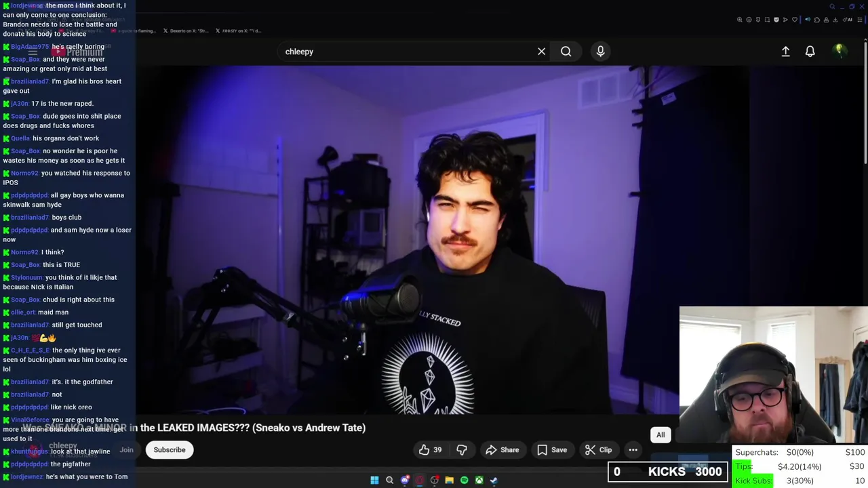This screenshot has height=488, width=868.
Task: Open the browser zoom magnifier icon
Action: click(x=739, y=20)
